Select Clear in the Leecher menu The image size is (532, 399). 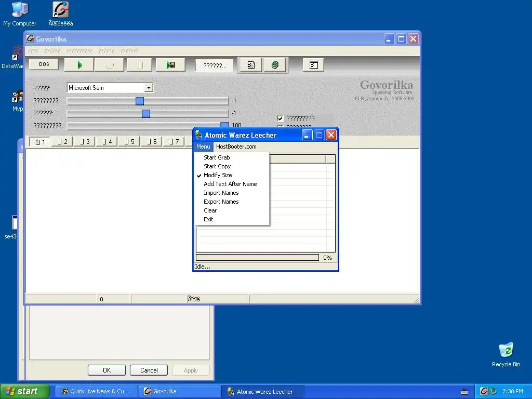[x=232, y=210]
